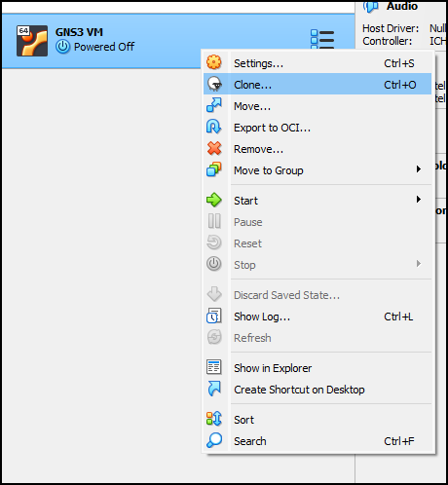The image size is (448, 485).
Task: Click the Powered Off status text
Action: pos(104,47)
